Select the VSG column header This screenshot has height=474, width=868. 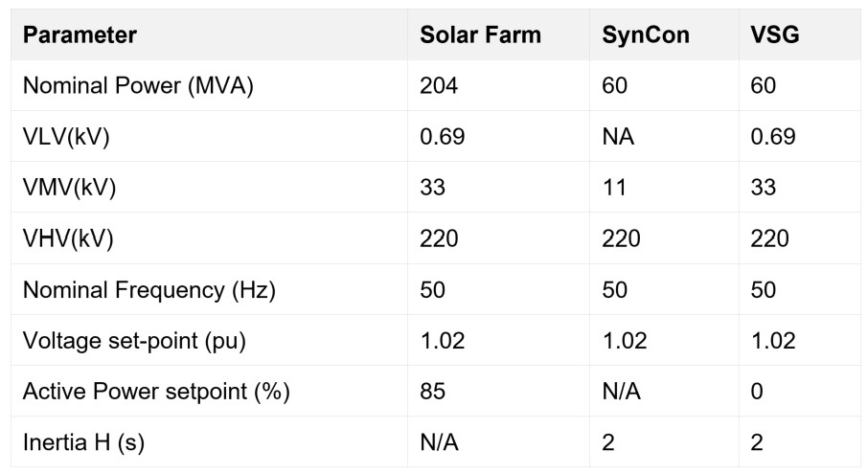point(775,35)
